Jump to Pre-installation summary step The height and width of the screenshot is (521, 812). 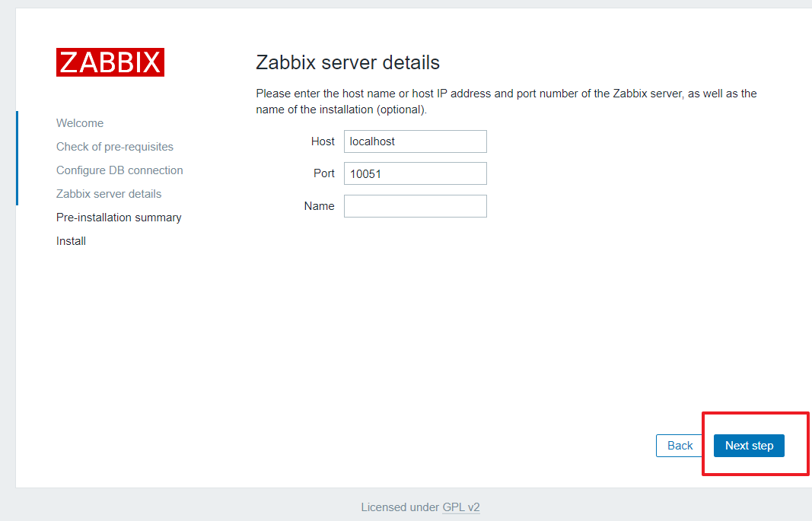tap(119, 218)
